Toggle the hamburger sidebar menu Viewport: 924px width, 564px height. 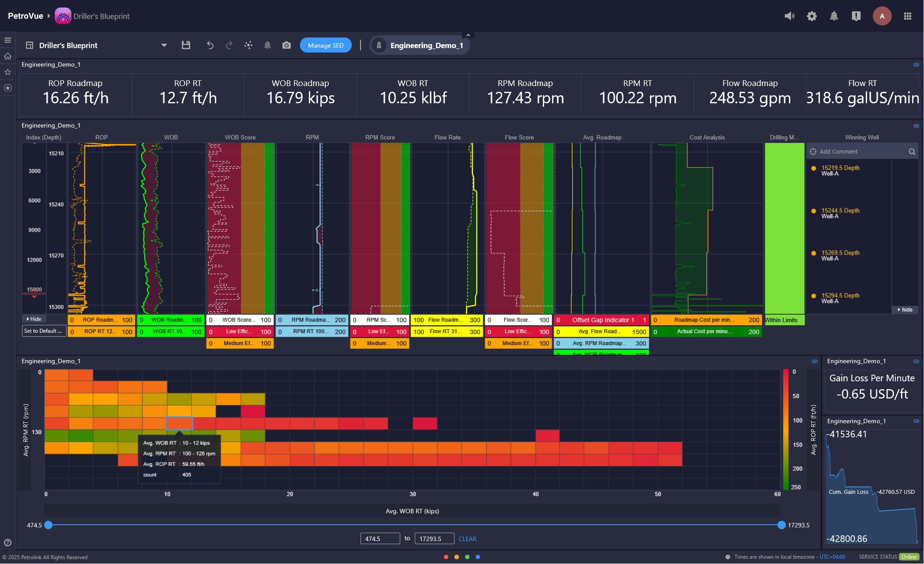click(x=8, y=40)
